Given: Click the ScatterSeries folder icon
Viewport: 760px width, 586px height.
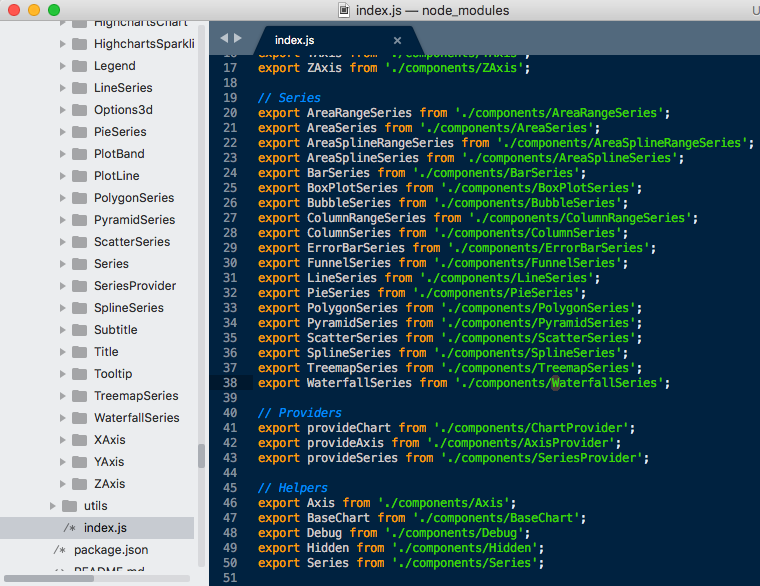Looking at the screenshot, I should (x=79, y=242).
